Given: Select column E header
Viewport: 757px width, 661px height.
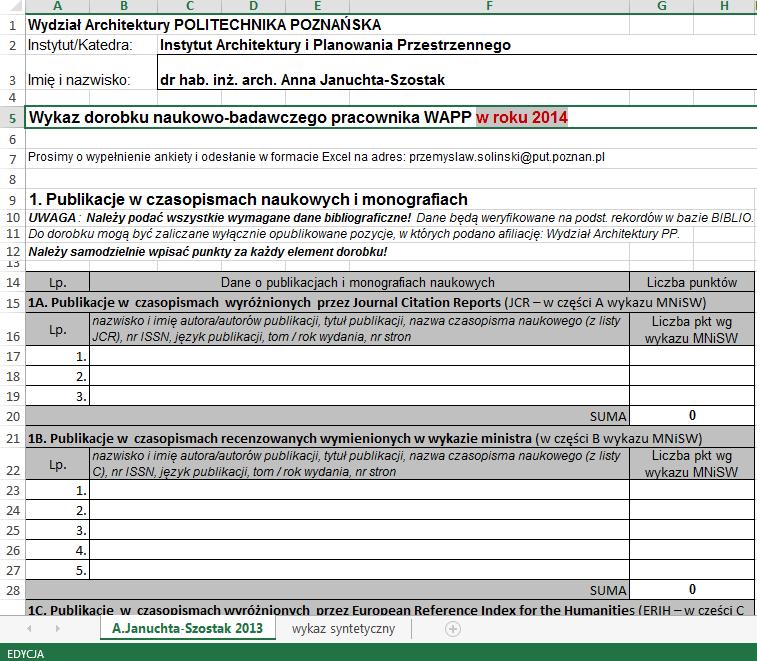Looking at the screenshot, I should [317, 6].
